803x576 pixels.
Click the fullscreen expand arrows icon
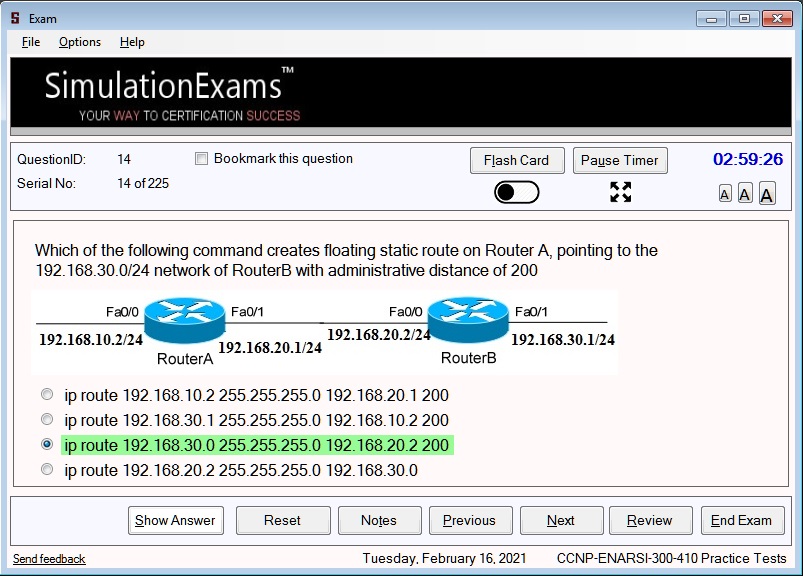[x=620, y=192]
